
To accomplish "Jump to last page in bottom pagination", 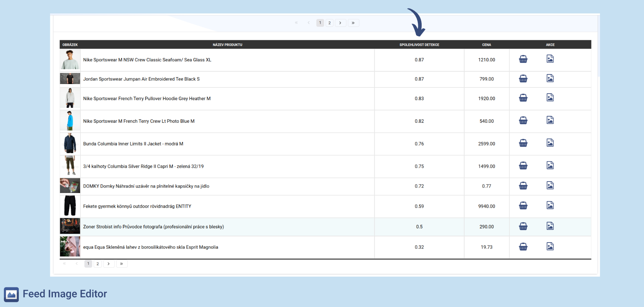I will (122, 264).
